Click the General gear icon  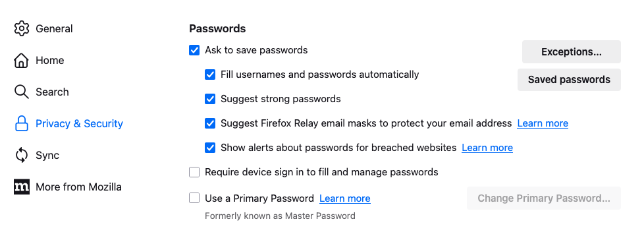tap(21, 29)
